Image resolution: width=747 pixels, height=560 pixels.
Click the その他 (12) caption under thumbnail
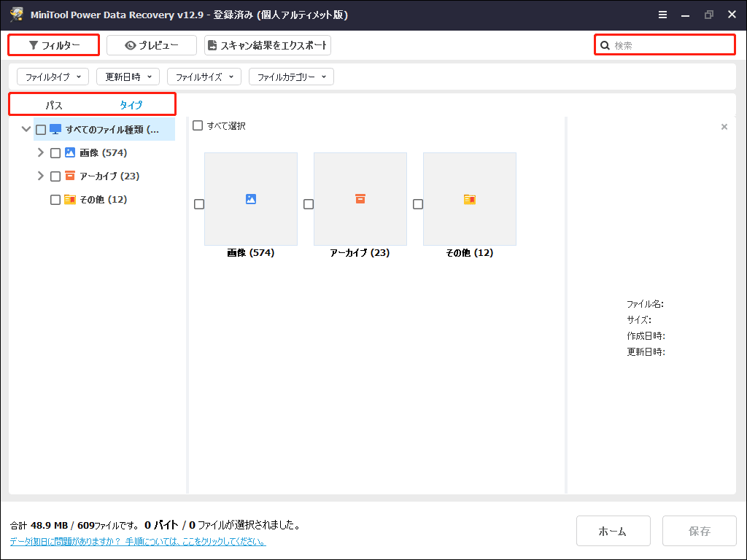click(x=470, y=253)
